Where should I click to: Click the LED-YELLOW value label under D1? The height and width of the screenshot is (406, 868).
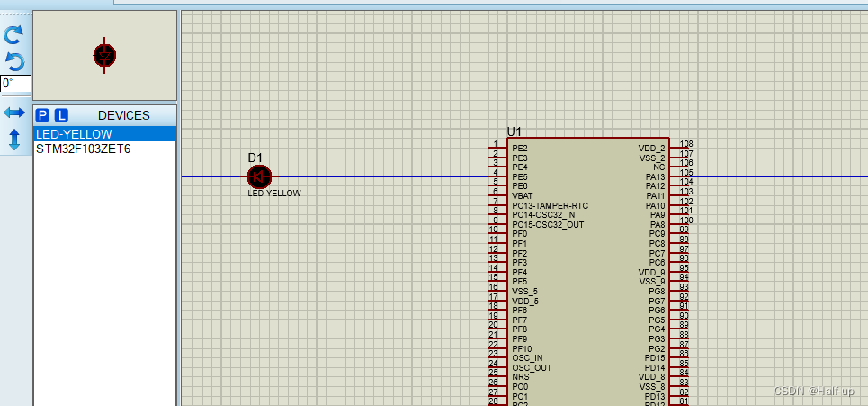[x=274, y=194]
